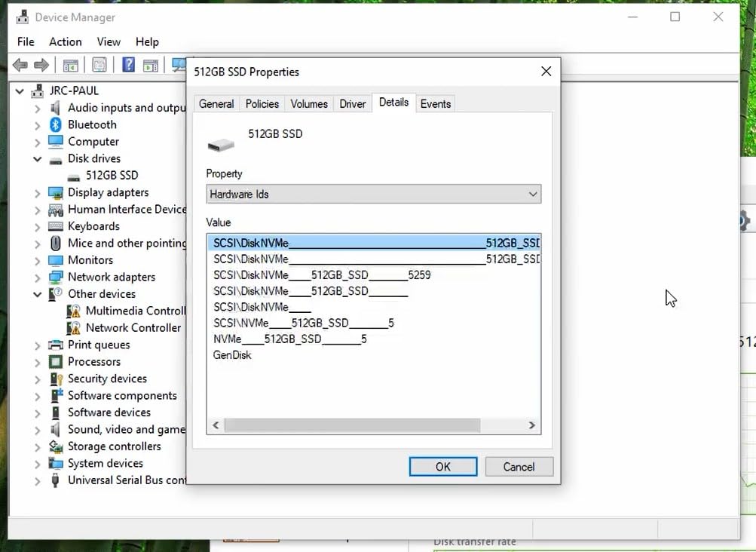Click the Action pane toolbar icon
Screen dimensions: 756x552
[151, 65]
